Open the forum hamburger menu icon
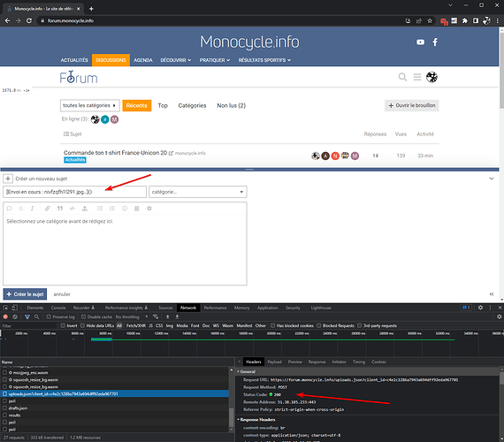 pos(416,77)
